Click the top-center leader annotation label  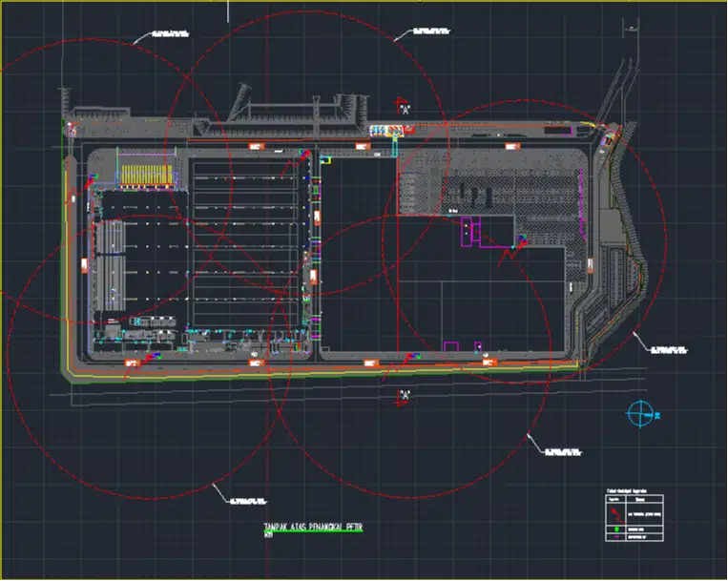(430, 31)
